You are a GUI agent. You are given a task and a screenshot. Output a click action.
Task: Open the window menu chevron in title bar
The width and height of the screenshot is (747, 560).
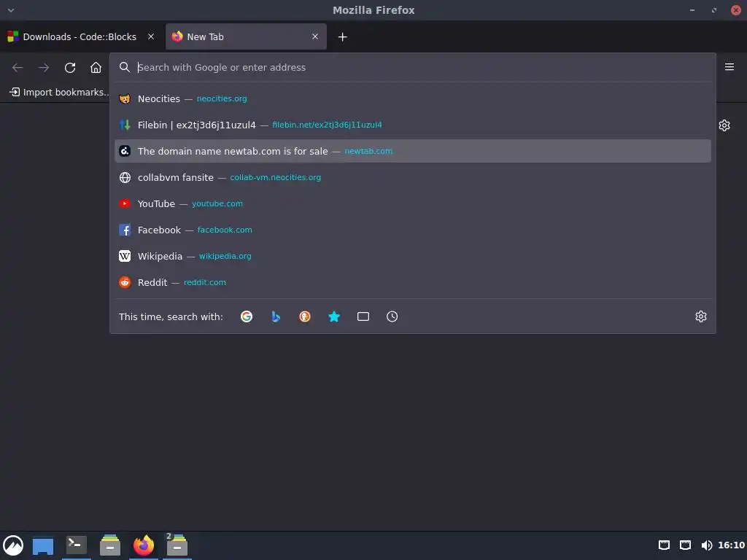coord(11,10)
